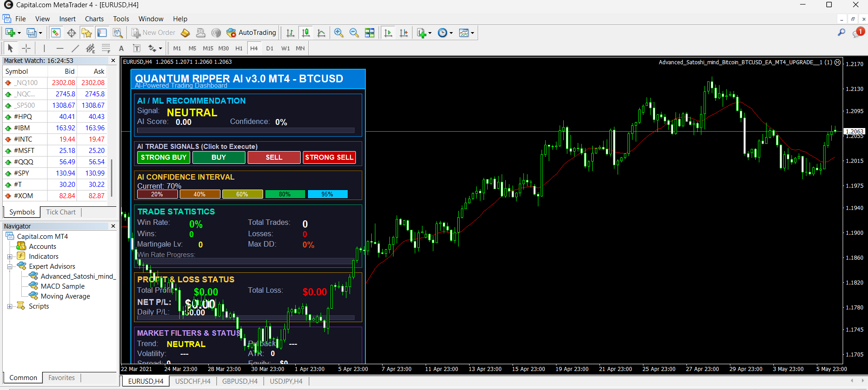Select the #MSFT row in Market Watch
The width and height of the screenshot is (868, 390).
(55, 151)
